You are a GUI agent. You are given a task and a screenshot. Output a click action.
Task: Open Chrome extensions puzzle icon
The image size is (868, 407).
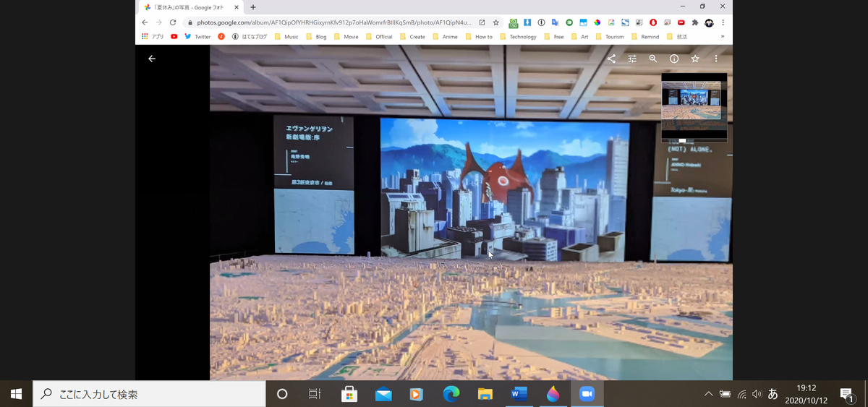click(695, 22)
